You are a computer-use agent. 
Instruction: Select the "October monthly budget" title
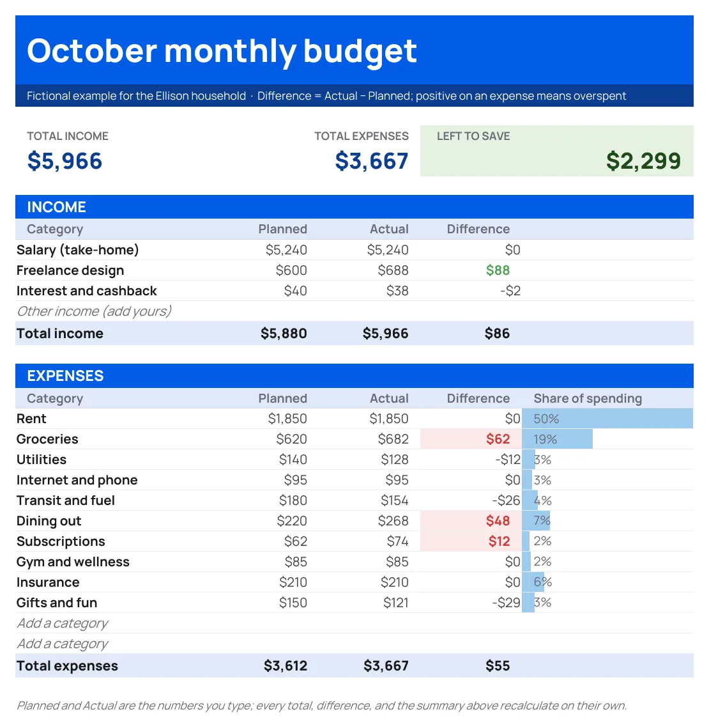coord(222,51)
